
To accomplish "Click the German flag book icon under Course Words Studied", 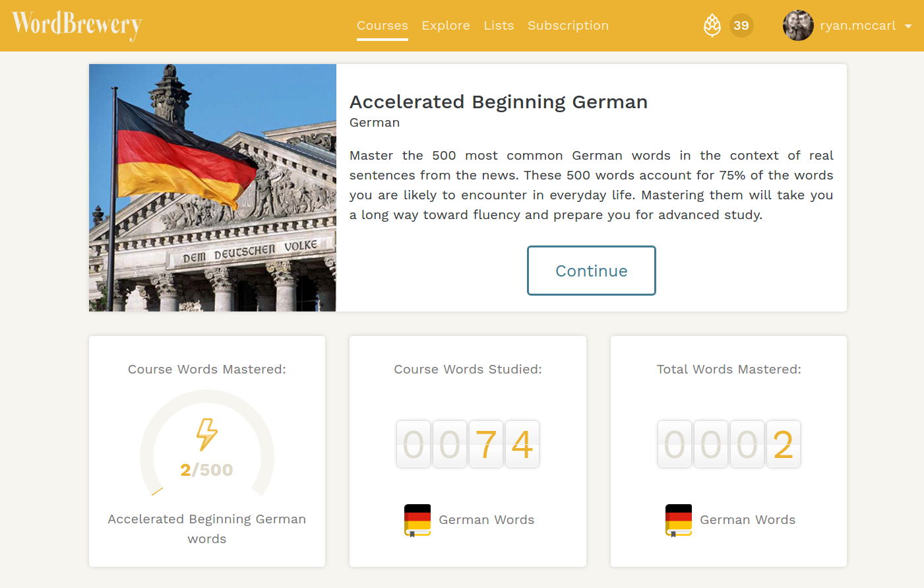I will [x=417, y=520].
